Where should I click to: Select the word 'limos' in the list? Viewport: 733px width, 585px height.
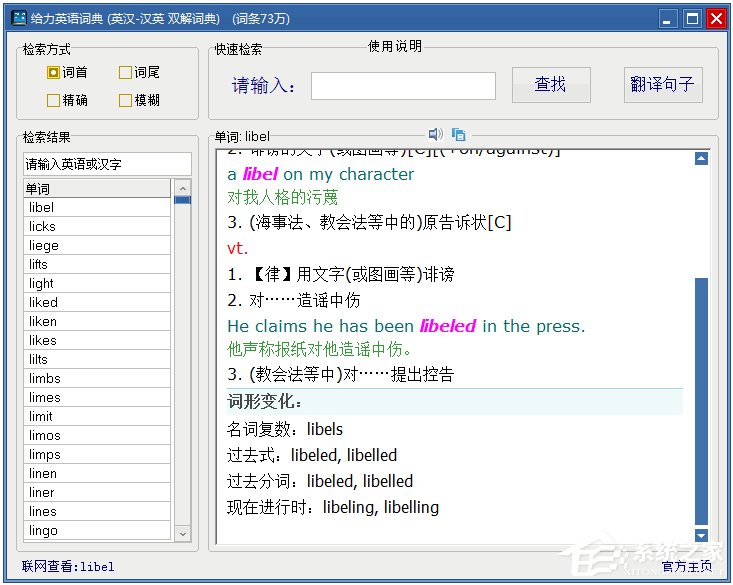coord(97,435)
